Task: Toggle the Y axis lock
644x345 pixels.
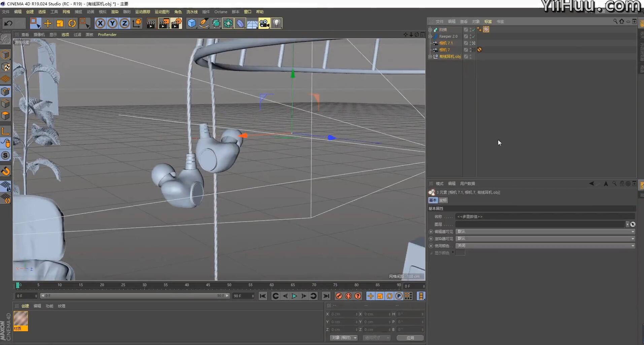Action: tap(112, 23)
